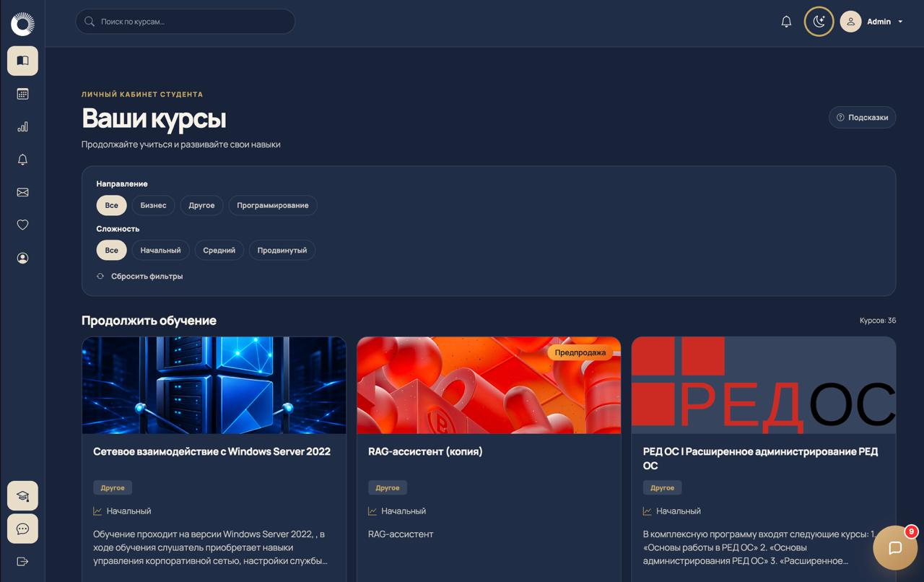This screenshot has height=582, width=924.
Task: Open course title 'Сетевое взаимодействие с Windows Server 2022'
Action: click(x=212, y=451)
